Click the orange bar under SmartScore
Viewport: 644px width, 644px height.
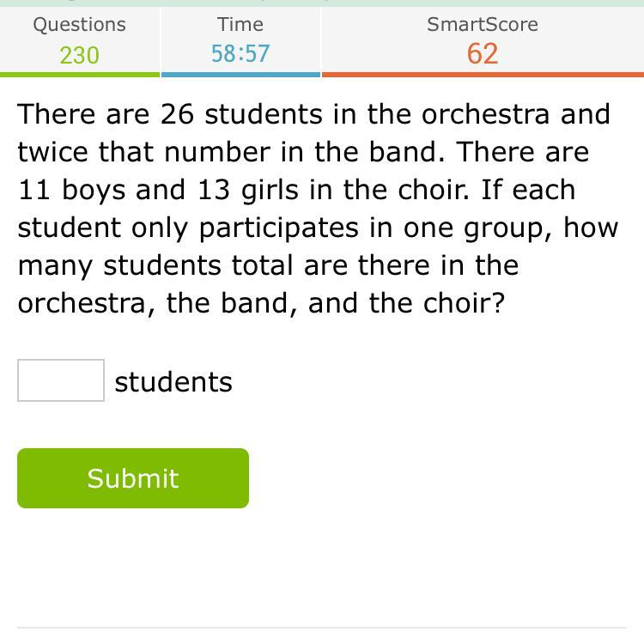[x=483, y=75]
